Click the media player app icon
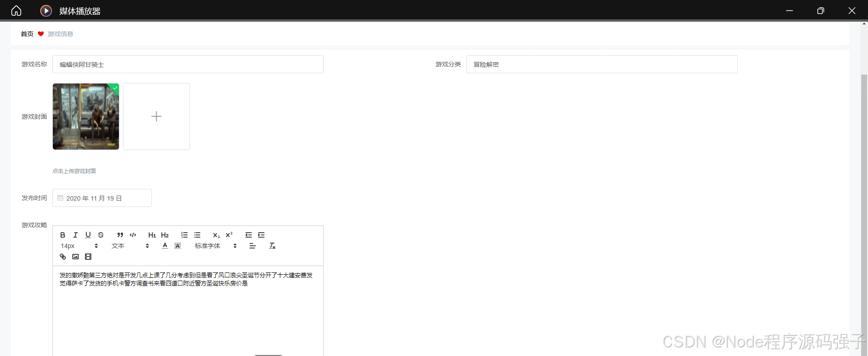Screen dimensions: 868x356 click(x=46, y=10)
